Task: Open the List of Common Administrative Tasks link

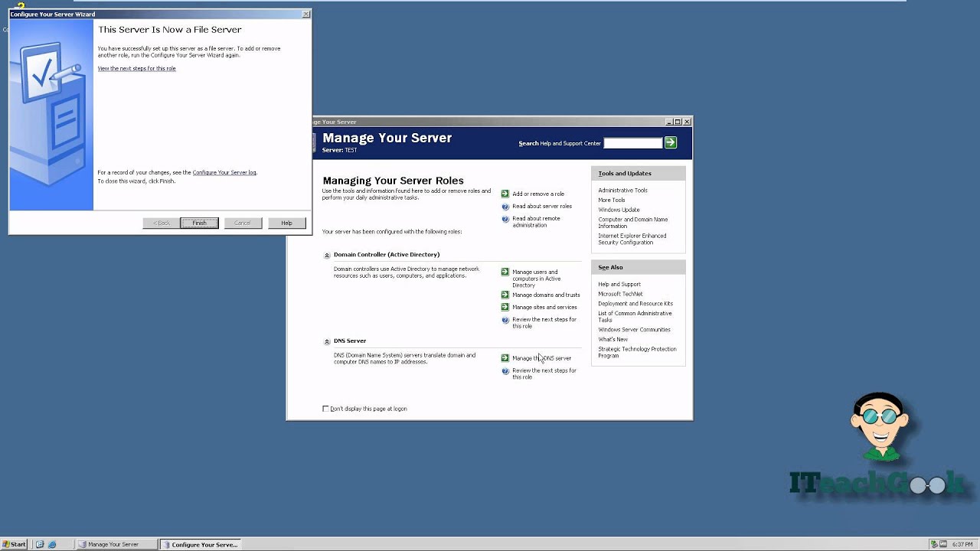Action: click(635, 316)
